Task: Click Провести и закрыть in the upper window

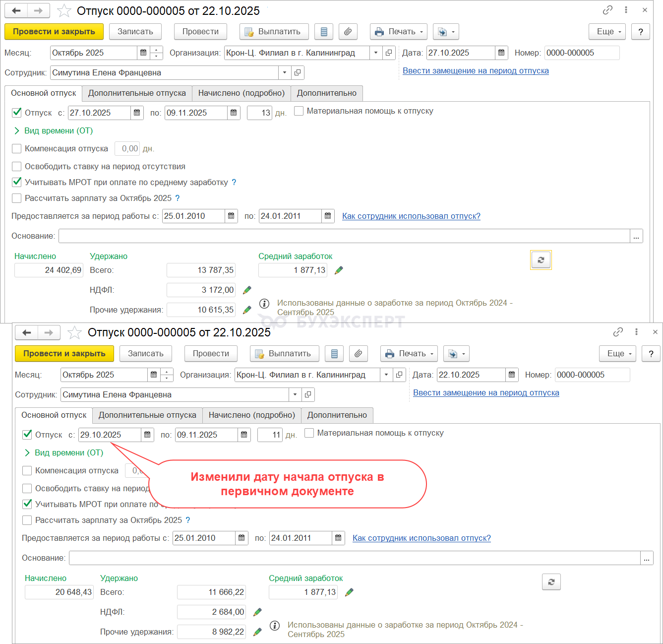Action: click(x=54, y=32)
